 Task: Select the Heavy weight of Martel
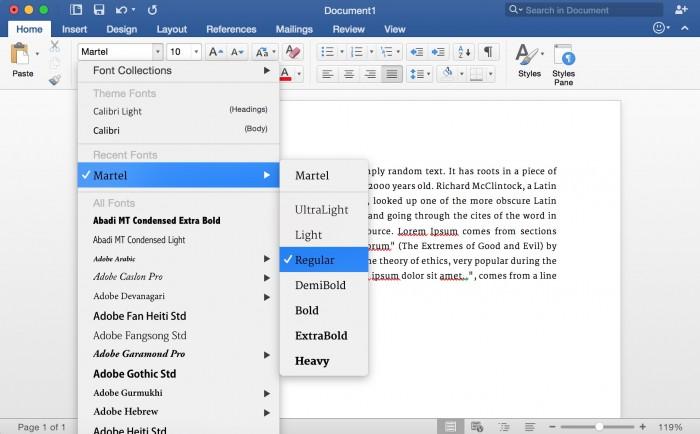tap(324, 361)
